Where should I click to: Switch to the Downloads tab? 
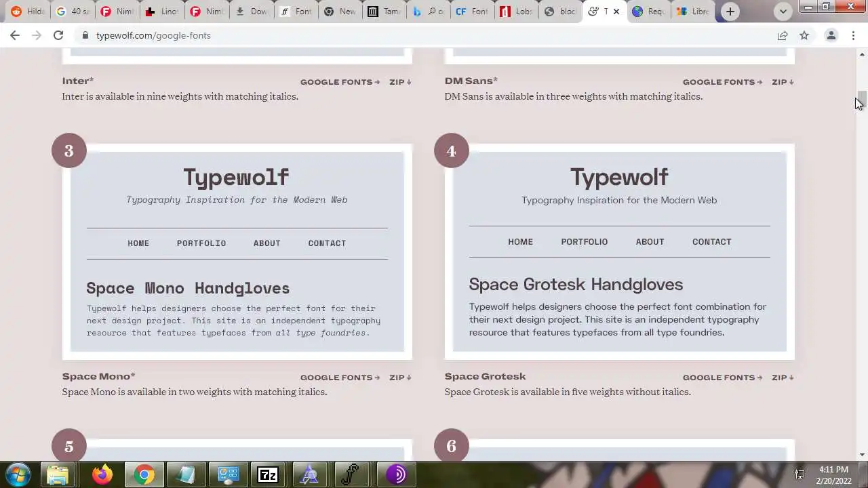[x=251, y=12]
